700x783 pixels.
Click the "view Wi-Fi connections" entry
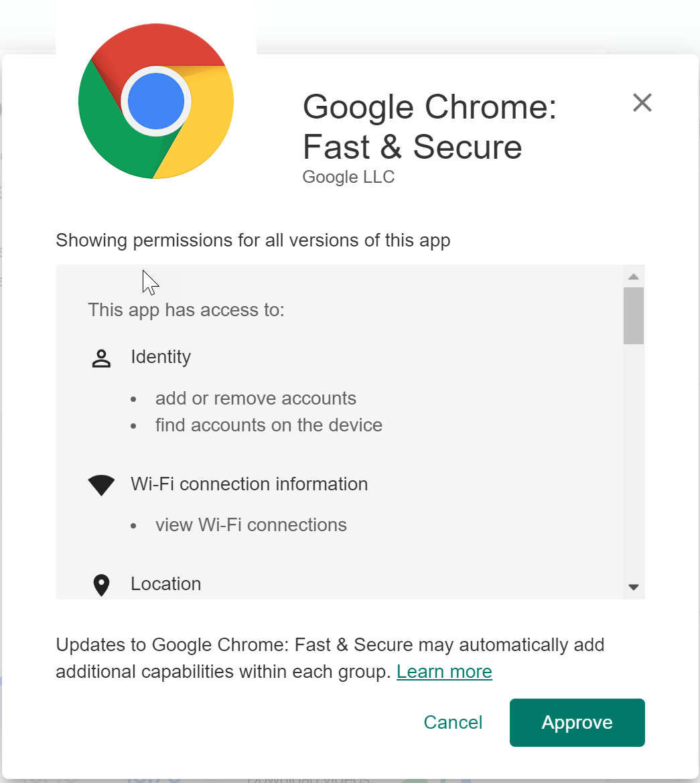(251, 524)
